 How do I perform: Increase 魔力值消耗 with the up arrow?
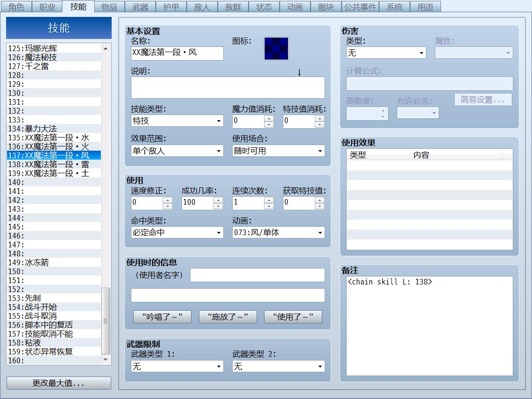(x=269, y=118)
